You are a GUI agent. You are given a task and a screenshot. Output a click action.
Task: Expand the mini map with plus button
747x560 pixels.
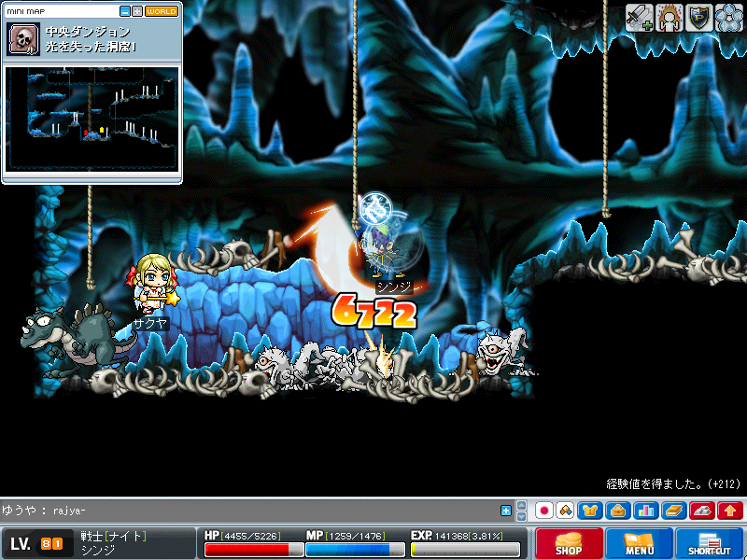[137, 11]
